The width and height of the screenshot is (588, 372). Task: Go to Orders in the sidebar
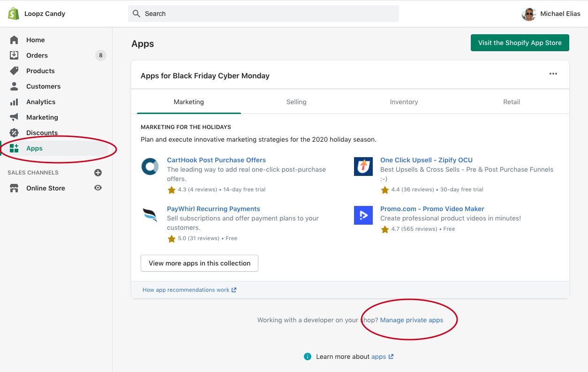37,55
